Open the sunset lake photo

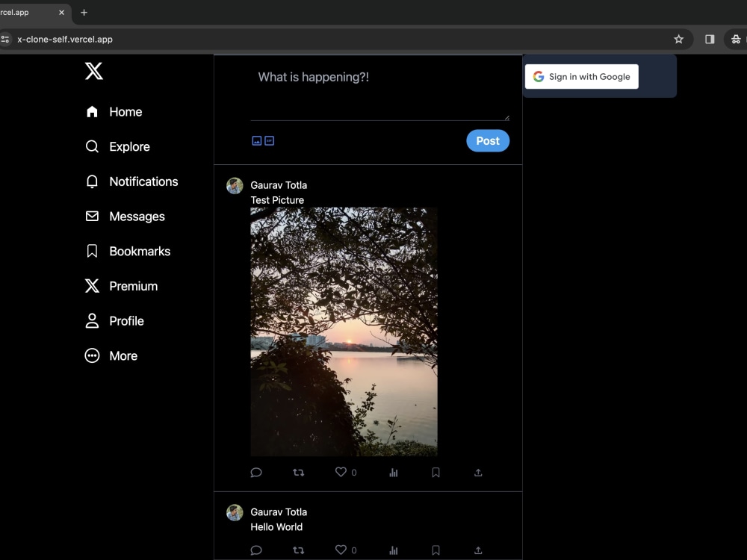pos(344,332)
